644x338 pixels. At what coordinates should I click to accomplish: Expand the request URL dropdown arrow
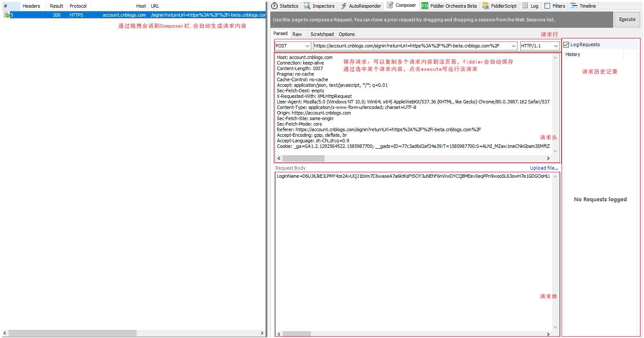(513, 46)
